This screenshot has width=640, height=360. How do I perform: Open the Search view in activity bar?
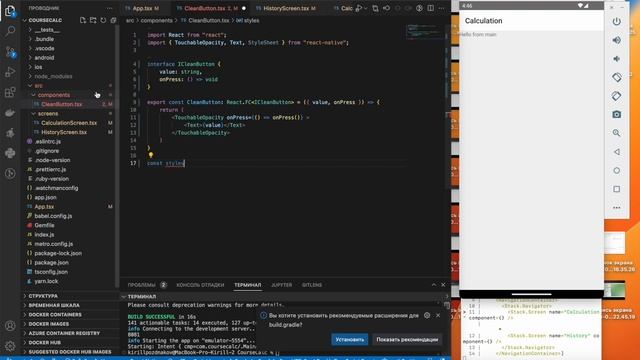tap(10, 31)
